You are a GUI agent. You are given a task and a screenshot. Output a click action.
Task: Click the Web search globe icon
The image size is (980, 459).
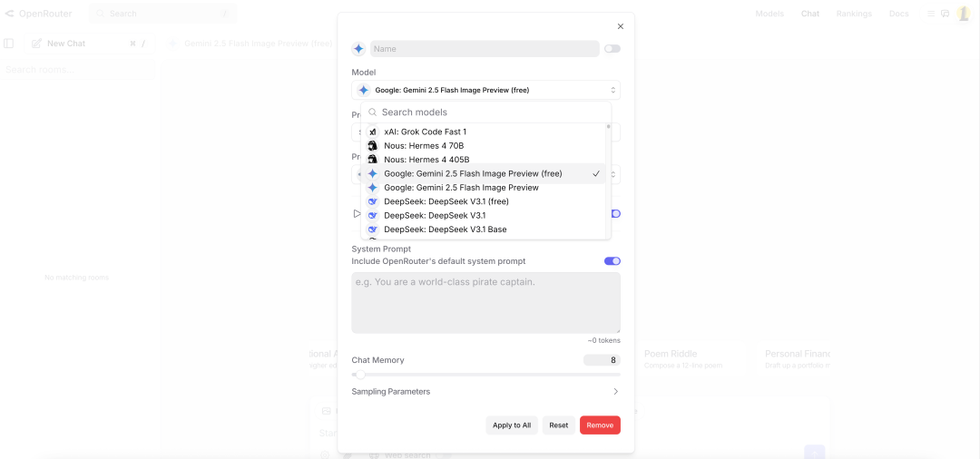(x=374, y=455)
